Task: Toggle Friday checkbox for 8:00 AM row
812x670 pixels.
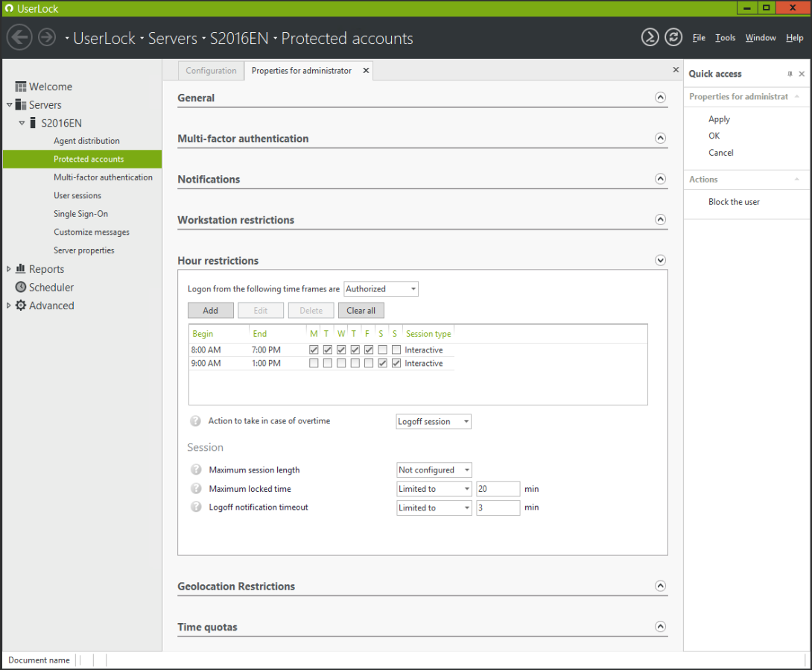Action: (369, 350)
